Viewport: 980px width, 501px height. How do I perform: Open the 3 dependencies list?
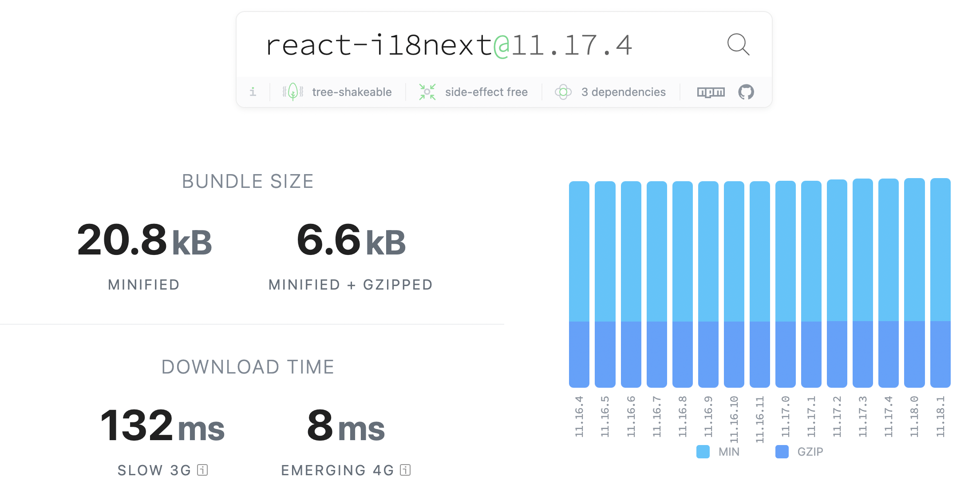623,92
